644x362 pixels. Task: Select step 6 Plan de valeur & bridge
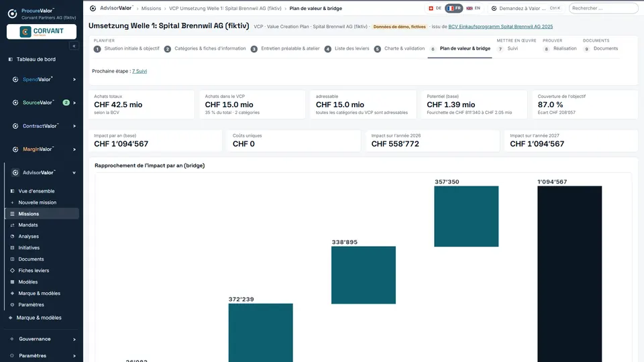[460, 48]
